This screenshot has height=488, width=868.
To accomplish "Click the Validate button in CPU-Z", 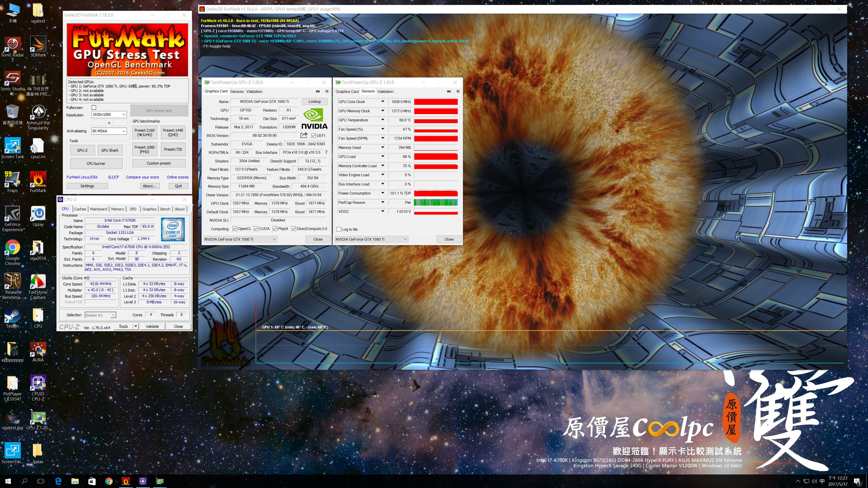I will coord(152,326).
